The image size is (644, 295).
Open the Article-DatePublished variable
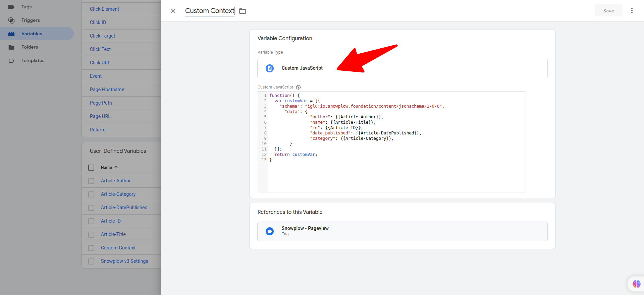click(124, 208)
